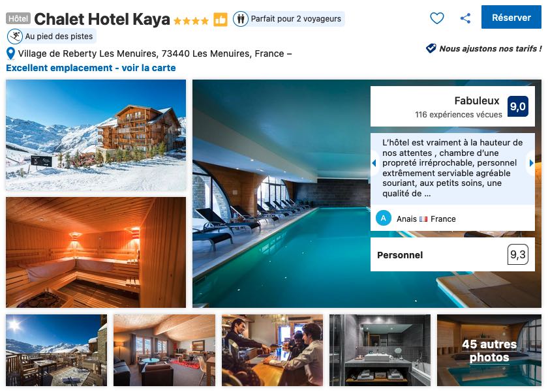Open the snowy chalet exterior photo
548x392 pixels.
coord(96,135)
